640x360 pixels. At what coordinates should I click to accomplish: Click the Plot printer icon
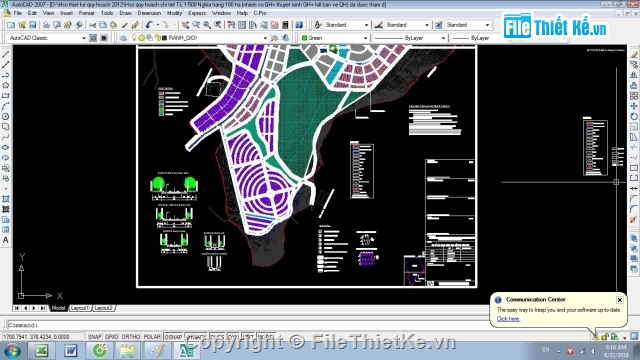(46, 25)
